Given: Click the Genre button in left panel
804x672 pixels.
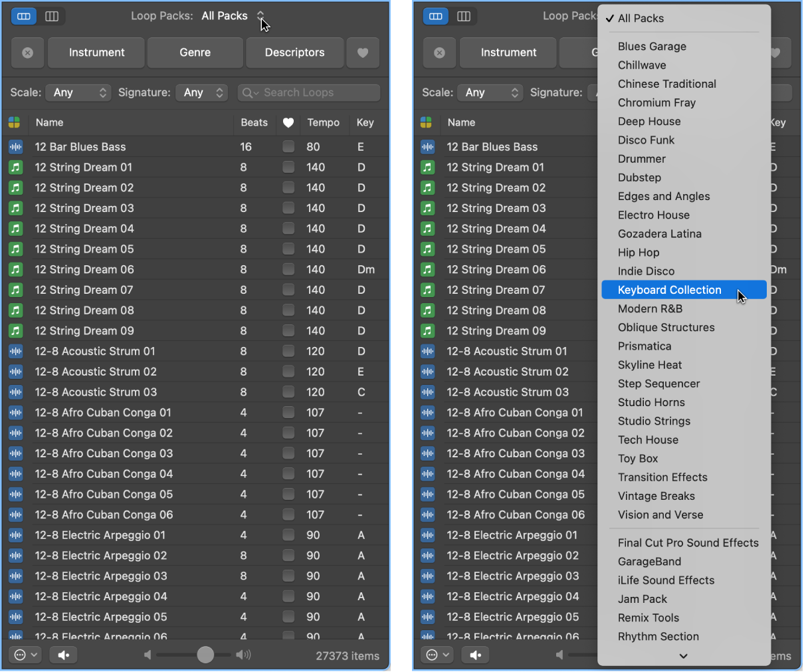Looking at the screenshot, I should 195,53.
